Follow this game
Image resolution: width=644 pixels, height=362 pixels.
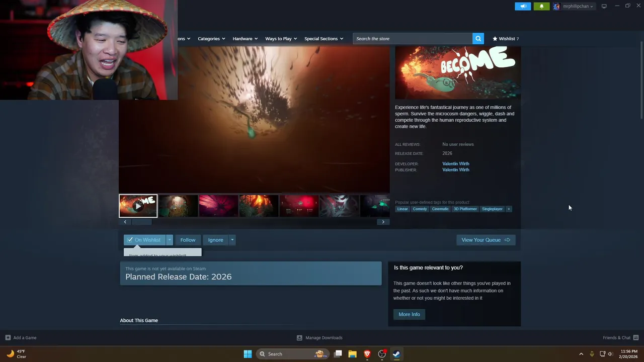[188, 240]
